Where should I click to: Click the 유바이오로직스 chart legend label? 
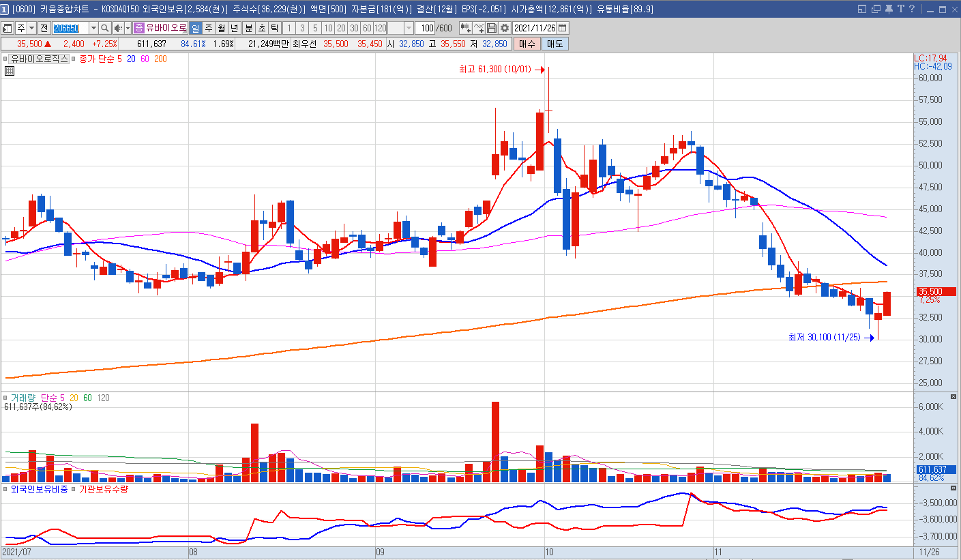[x=39, y=59]
